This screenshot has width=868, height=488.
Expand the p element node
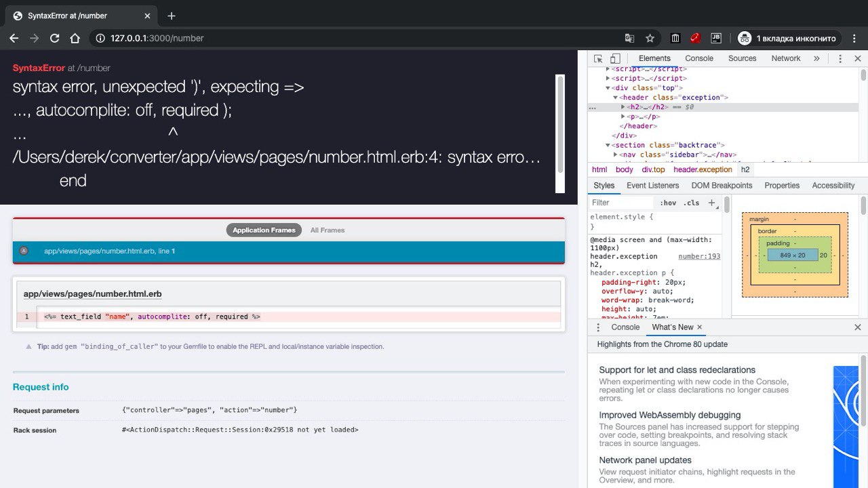pos(623,117)
